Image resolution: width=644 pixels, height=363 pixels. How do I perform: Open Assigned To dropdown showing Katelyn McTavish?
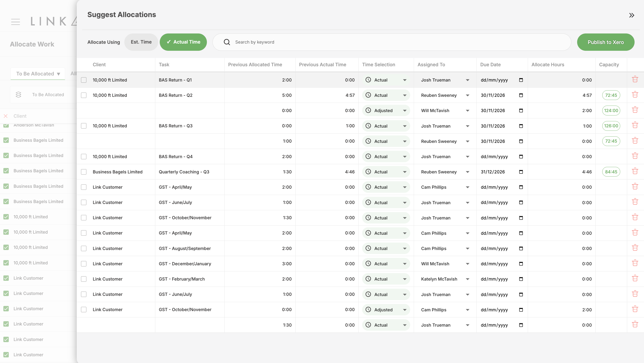click(445, 279)
